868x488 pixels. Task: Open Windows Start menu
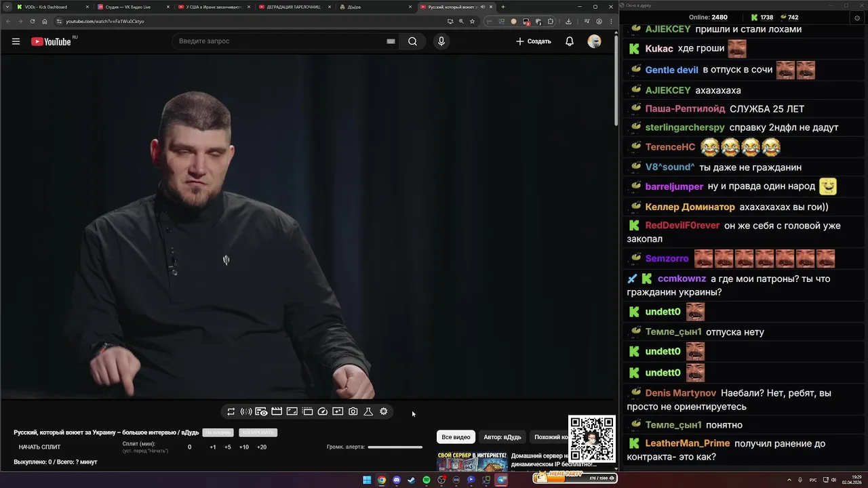367,480
